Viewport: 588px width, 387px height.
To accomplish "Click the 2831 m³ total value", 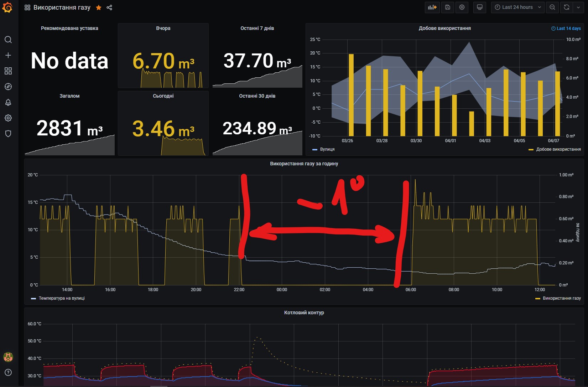I will coord(69,128).
